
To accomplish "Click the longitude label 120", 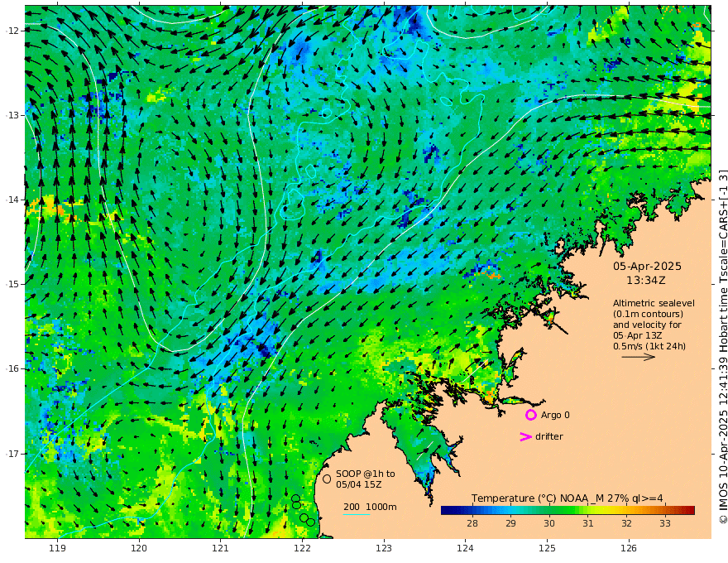I will click(x=139, y=548).
